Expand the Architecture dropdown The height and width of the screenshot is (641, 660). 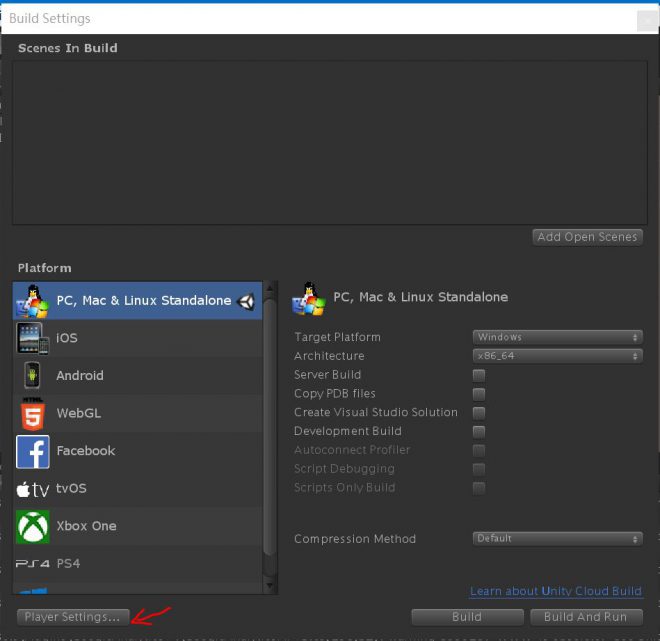point(557,356)
